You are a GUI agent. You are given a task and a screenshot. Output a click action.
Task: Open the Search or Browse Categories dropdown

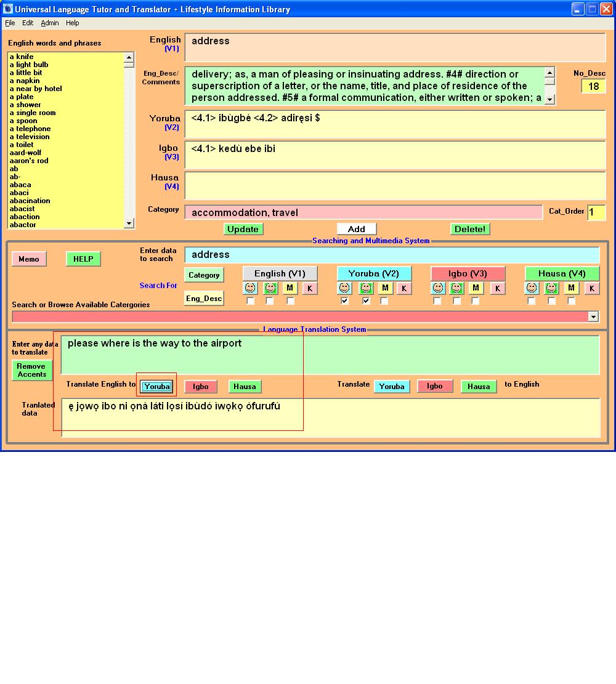[x=593, y=316]
